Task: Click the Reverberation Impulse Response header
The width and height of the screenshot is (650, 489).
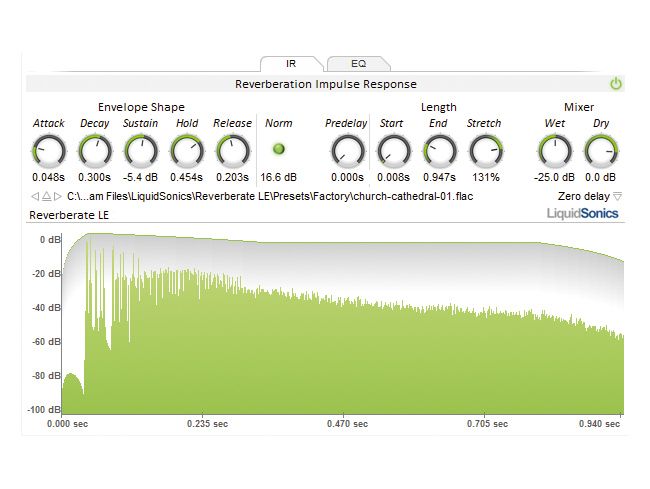Action: tap(326, 84)
